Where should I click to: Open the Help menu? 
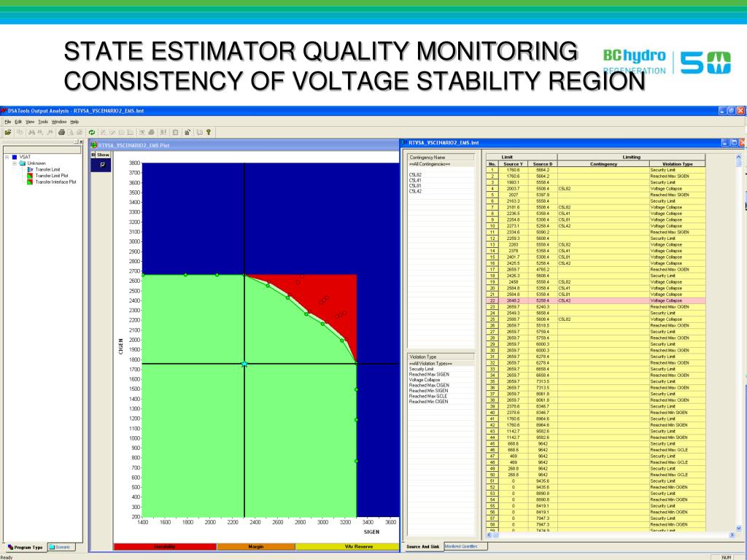pyautogui.click(x=74, y=122)
